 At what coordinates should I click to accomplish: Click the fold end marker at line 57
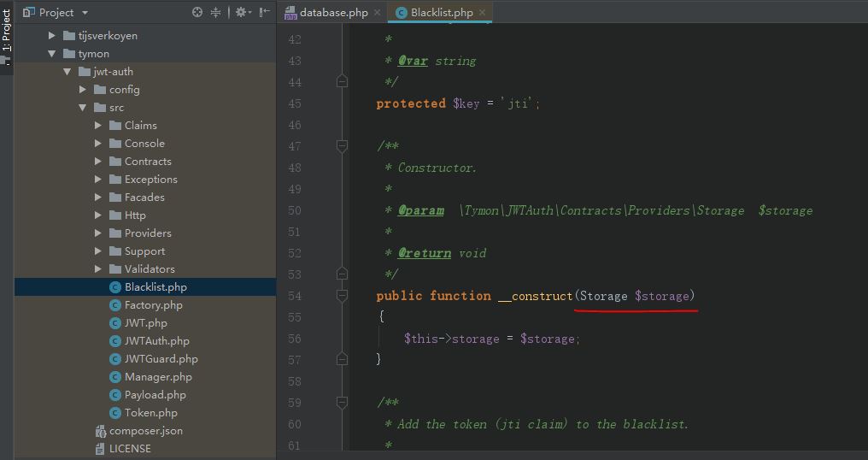click(x=342, y=359)
